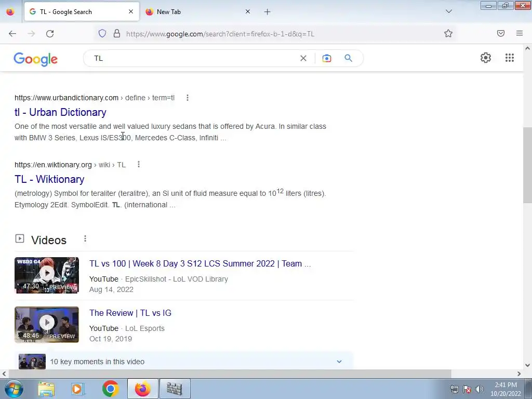Screen dimensions: 532x399
Task: Go back to the previous page
Action: tap(12, 34)
